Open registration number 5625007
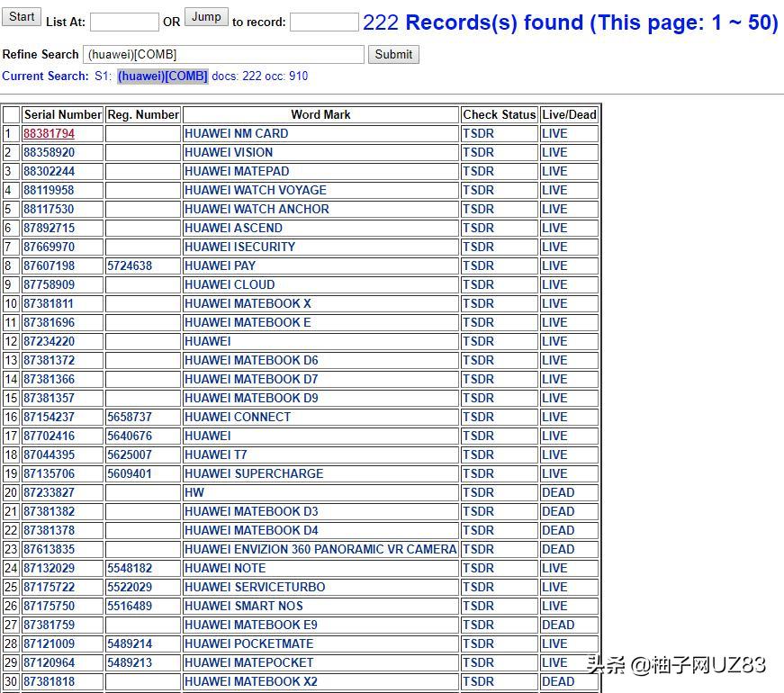The width and height of the screenshot is (784, 693). pyautogui.click(x=130, y=455)
